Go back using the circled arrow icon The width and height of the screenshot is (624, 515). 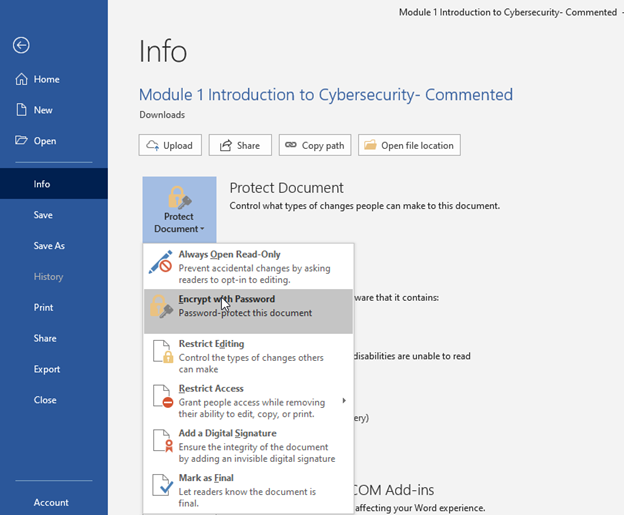[21, 45]
